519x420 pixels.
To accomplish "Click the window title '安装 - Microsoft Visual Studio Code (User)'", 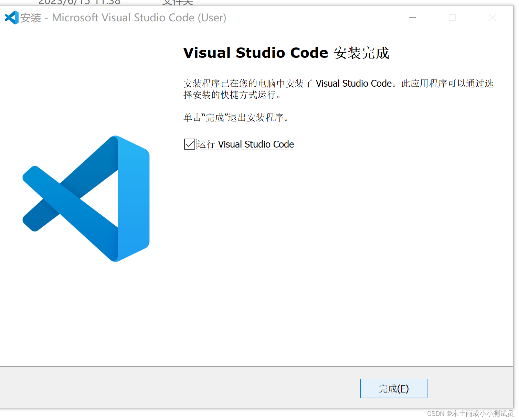I will click(x=123, y=18).
